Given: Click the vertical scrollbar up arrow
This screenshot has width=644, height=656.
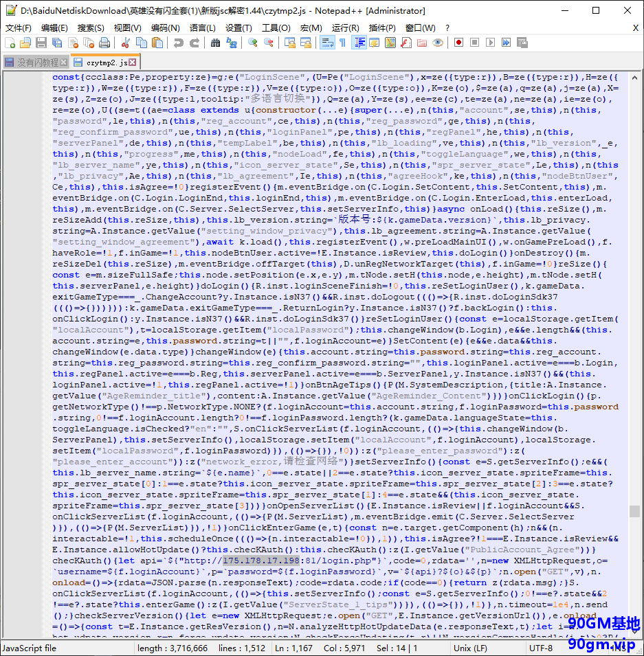Looking at the screenshot, I should pyautogui.click(x=634, y=78).
